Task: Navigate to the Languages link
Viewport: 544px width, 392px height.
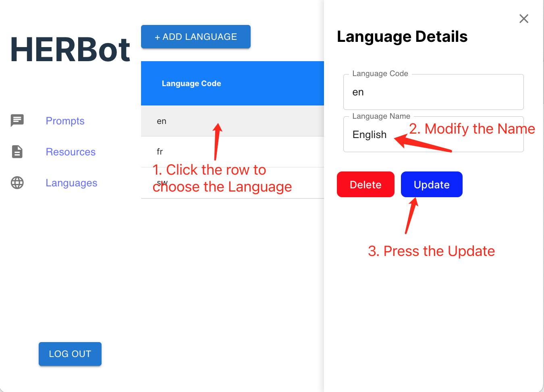Action: (x=71, y=183)
